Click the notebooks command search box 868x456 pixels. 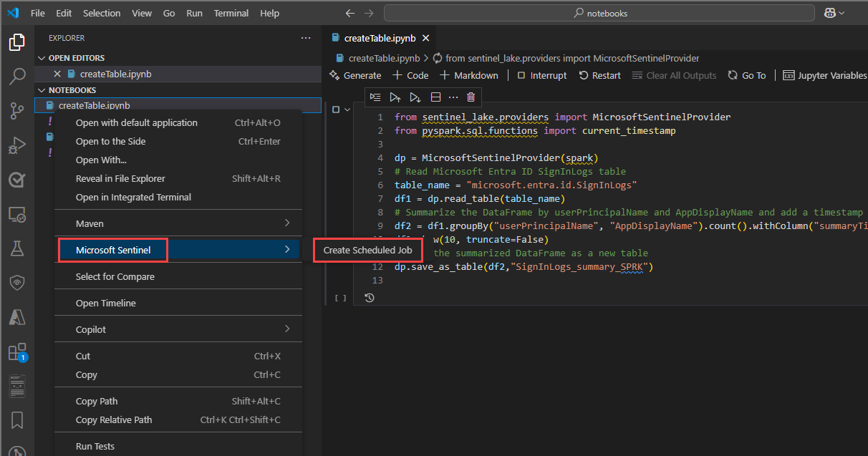[x=599, y=13]
